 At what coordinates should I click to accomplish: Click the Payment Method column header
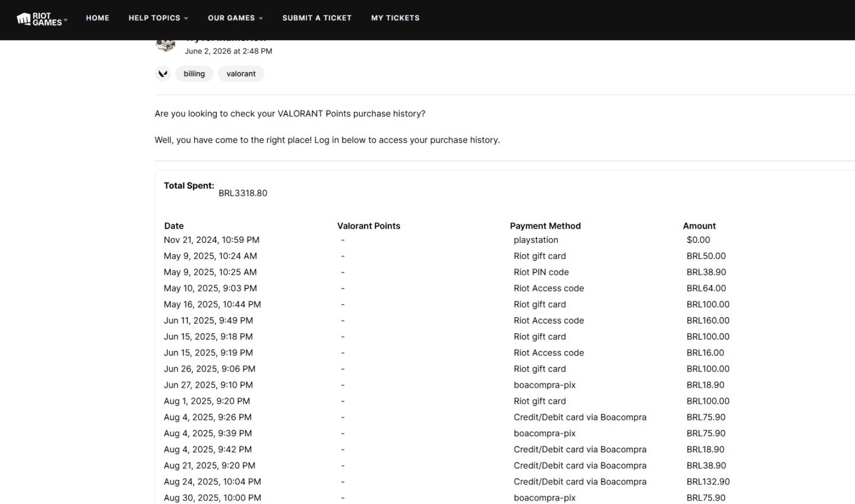545,226
